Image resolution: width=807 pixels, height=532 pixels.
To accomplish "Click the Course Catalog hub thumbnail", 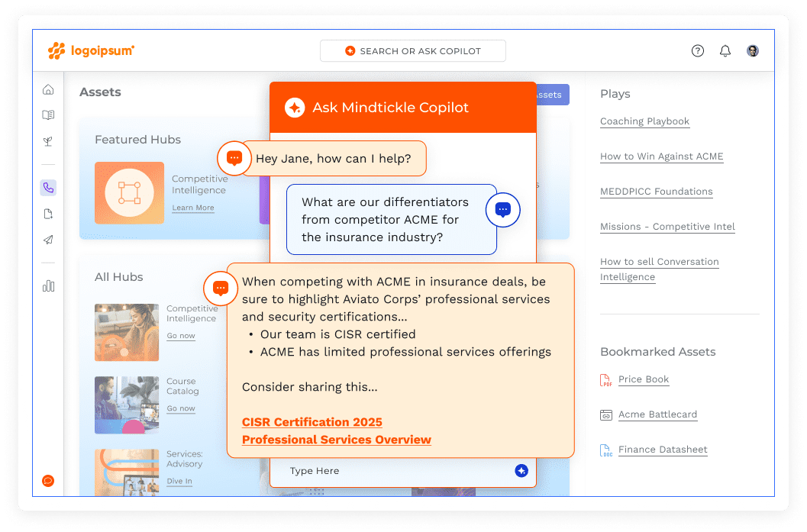I will [127, 405].
